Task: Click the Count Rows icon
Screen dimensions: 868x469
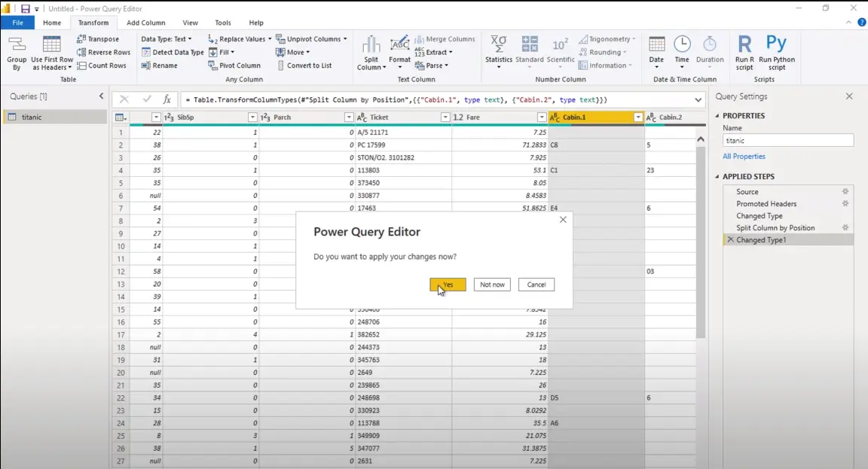Action: [x=81, y=65]
